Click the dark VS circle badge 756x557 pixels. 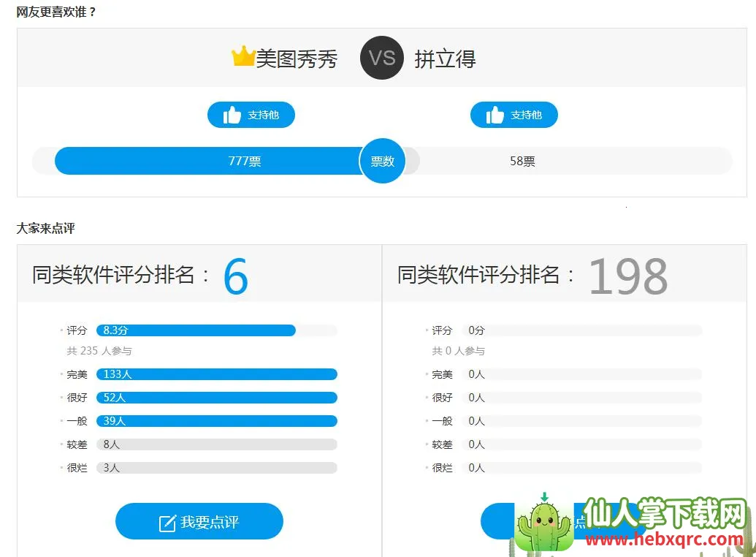pyautogui.click(x=382, y=58)
